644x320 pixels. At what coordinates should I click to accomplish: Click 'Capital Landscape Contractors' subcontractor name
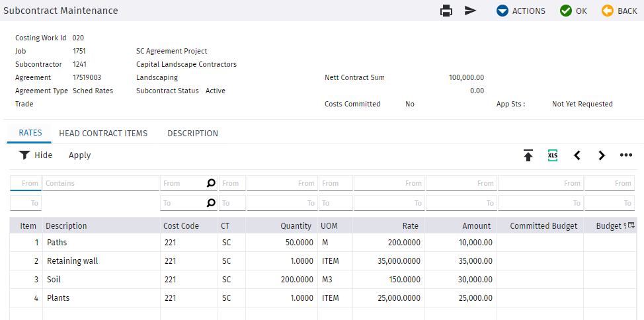coord(186,64)
